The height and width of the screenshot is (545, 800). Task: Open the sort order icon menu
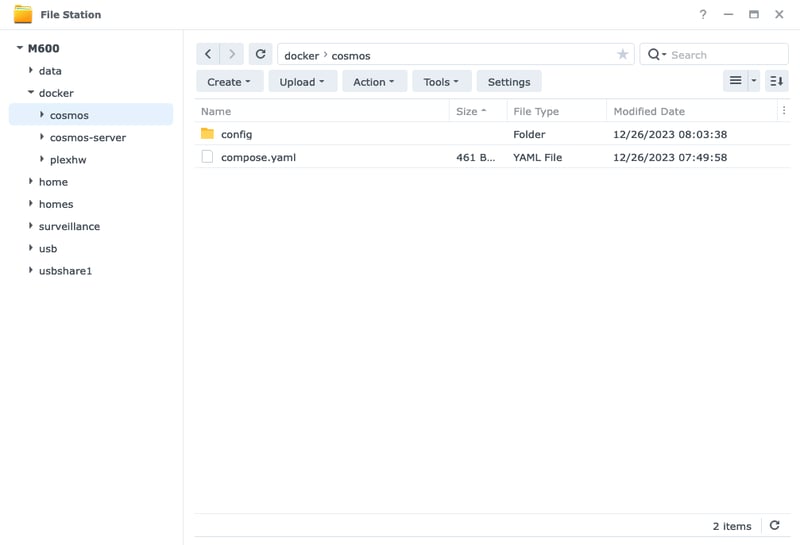click(776, 81)
